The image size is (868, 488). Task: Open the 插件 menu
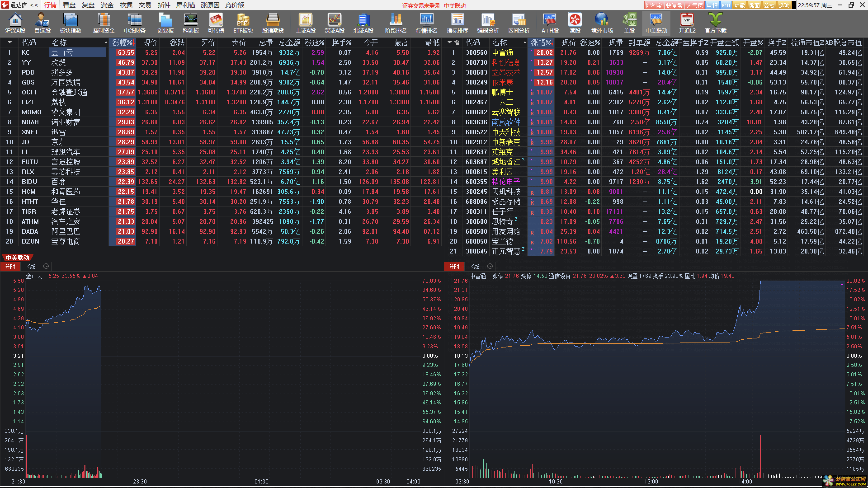click(164, 5)
